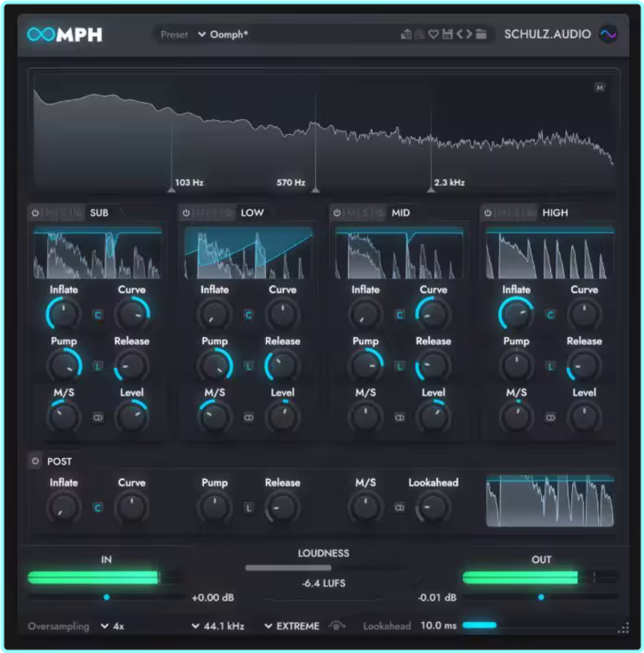Click the POST Pump knob

coord(215,507)
